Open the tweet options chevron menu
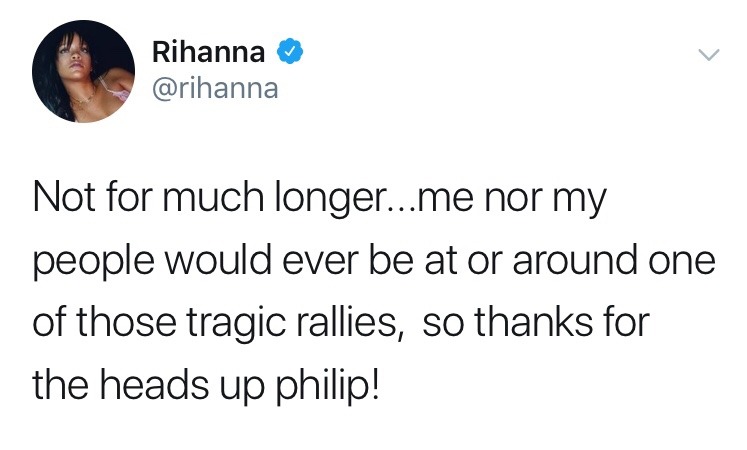 tap(707, 57)
